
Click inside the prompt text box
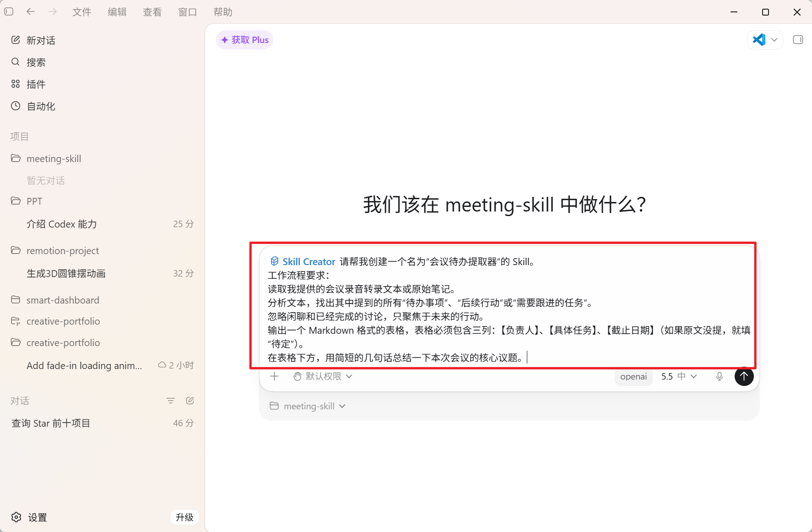[x=508, y=309]
